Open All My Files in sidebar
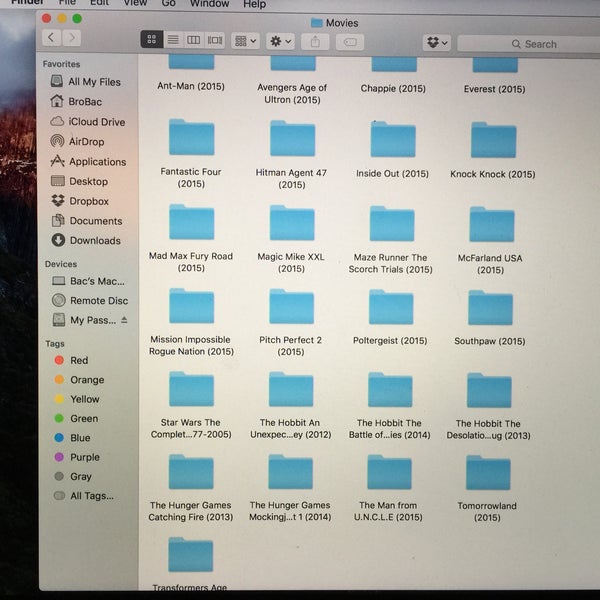 click(x=86, y=82)
